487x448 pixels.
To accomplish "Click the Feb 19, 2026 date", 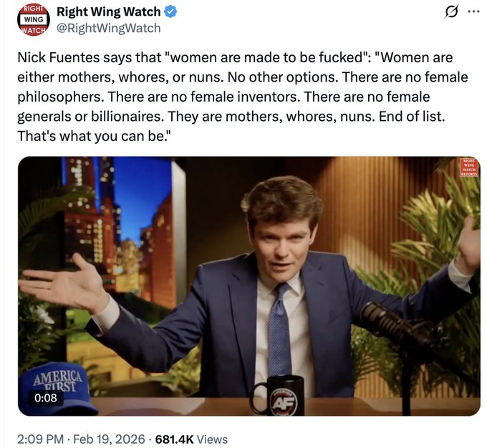I will pyautogui.click(x=109, y=439).
